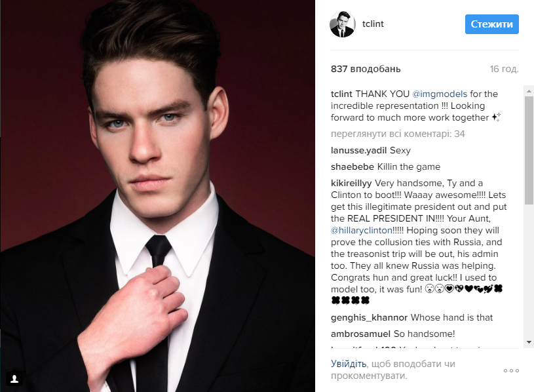Viewport: 534px width, 392px height.
Task: Click the tagged people icon on photo
Action: pyautogui.click(x=14, y=378)
